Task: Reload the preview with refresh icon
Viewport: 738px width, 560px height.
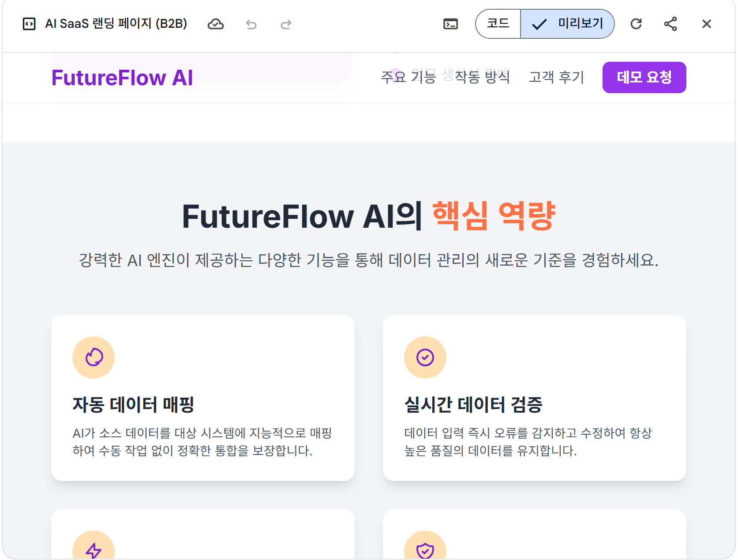Action: [636, 24]
